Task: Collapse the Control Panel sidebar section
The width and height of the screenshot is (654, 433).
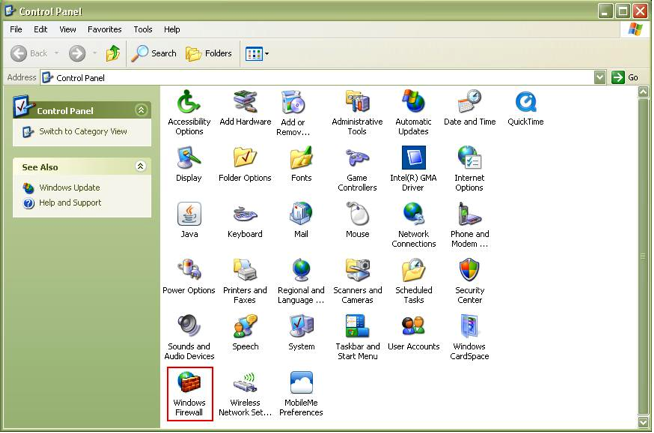Action: [140, 111]
